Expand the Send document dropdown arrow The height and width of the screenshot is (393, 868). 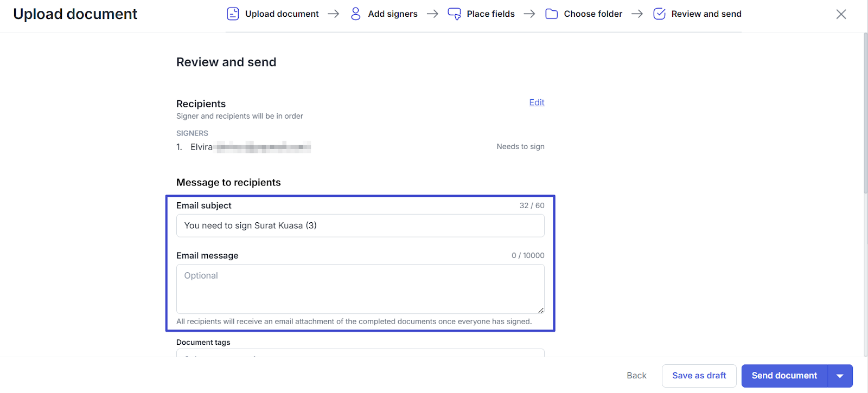pyautogui.click(x=840, y=376)
